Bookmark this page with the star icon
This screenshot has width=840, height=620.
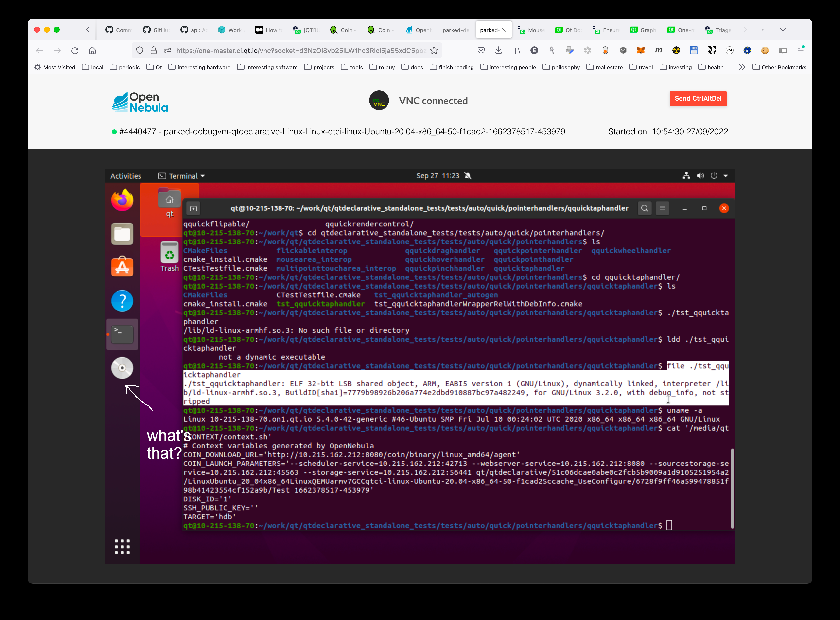(x=434, y=50)
